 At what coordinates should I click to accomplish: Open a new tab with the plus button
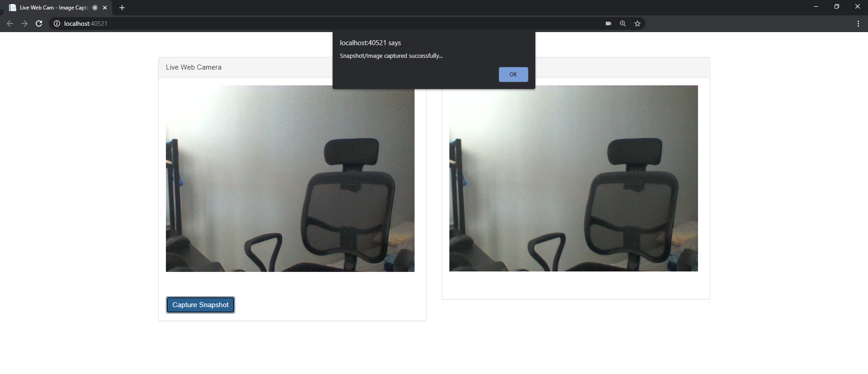pyautogui.click(x=122, y=8)
